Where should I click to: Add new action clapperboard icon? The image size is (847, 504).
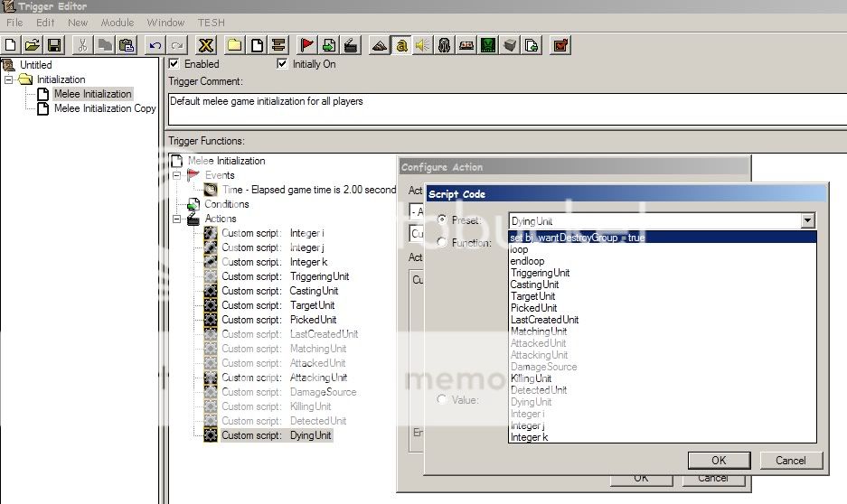point(351,45)
